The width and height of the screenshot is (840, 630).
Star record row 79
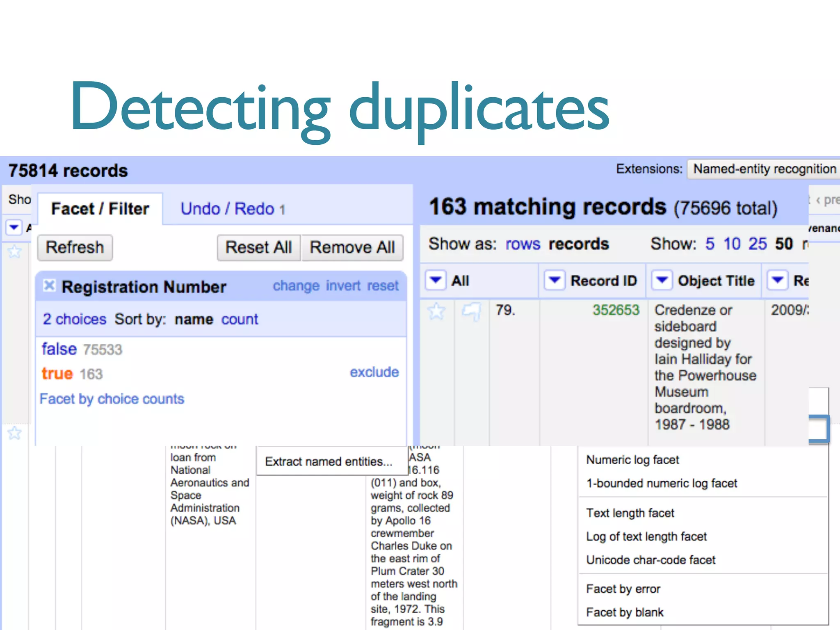point(436,311)
